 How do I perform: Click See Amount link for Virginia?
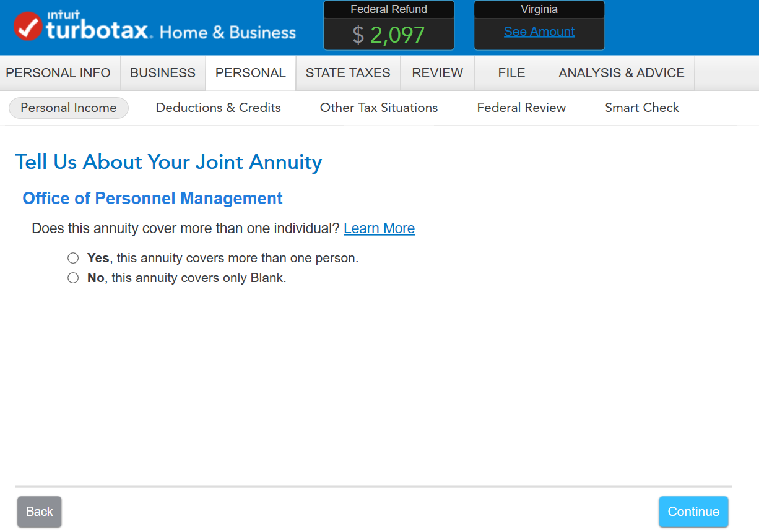539,32
